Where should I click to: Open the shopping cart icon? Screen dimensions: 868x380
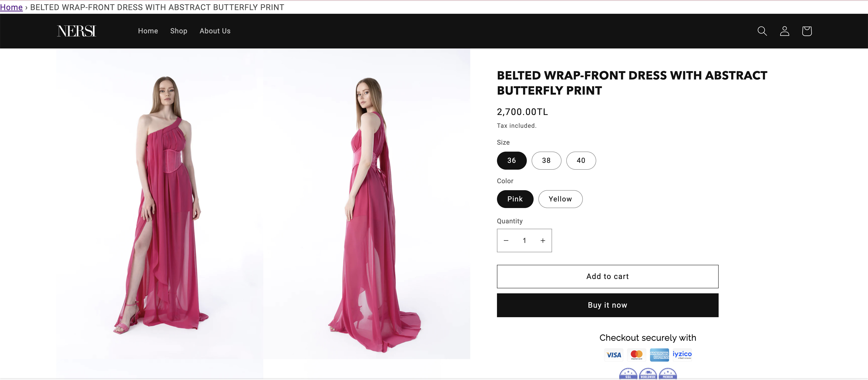click(807, 31)
